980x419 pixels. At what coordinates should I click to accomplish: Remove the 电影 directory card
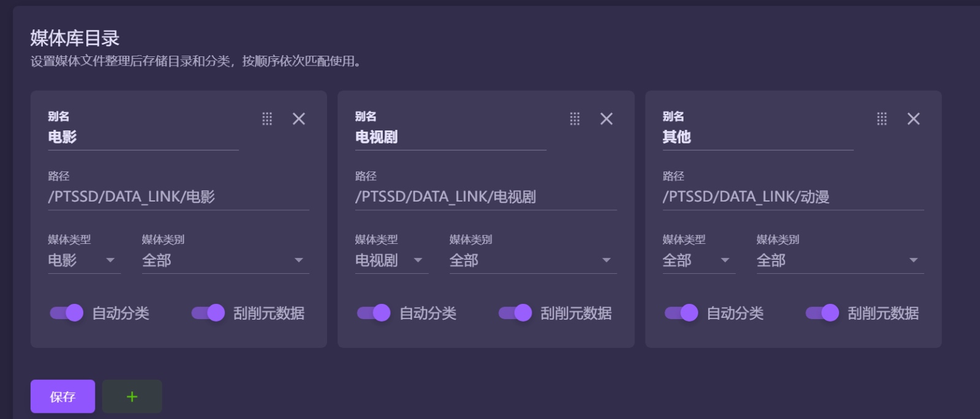pyautogui.click(x=299, y=119)
